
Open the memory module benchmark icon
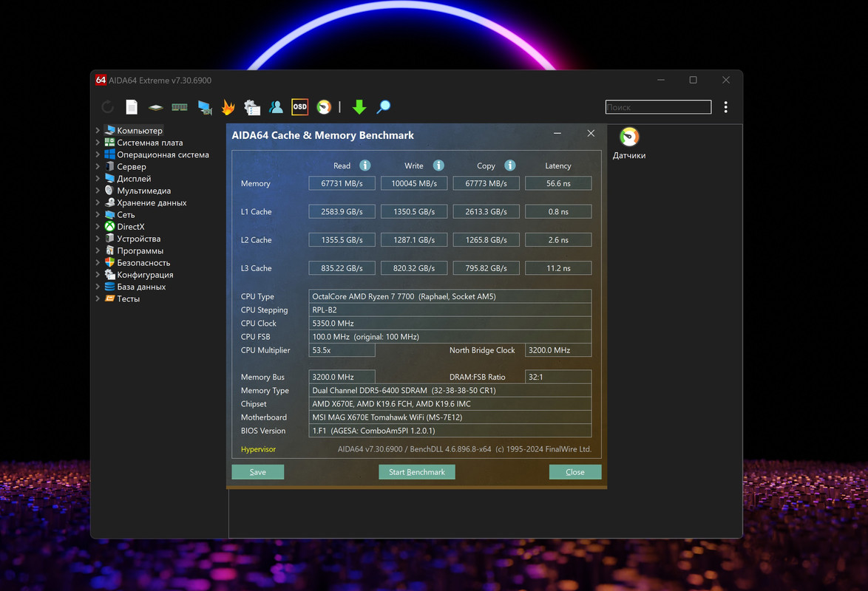pos(180,107)
